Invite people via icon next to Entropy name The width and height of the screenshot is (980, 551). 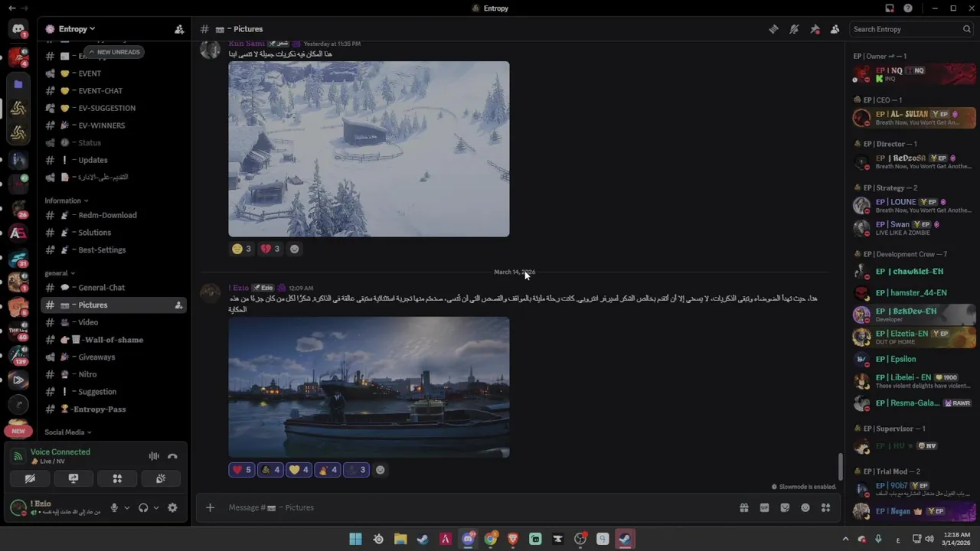tap(179, 29)
